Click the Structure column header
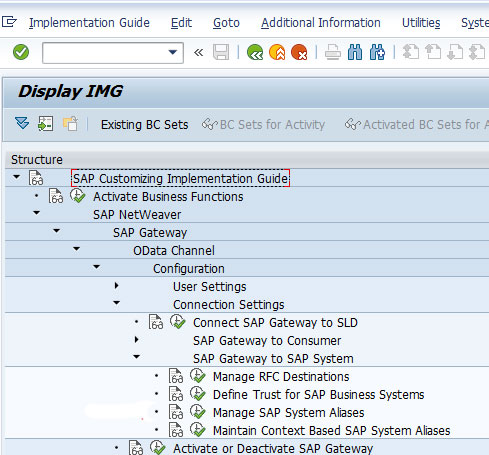The image size is (489, 455). coord(247,159)
